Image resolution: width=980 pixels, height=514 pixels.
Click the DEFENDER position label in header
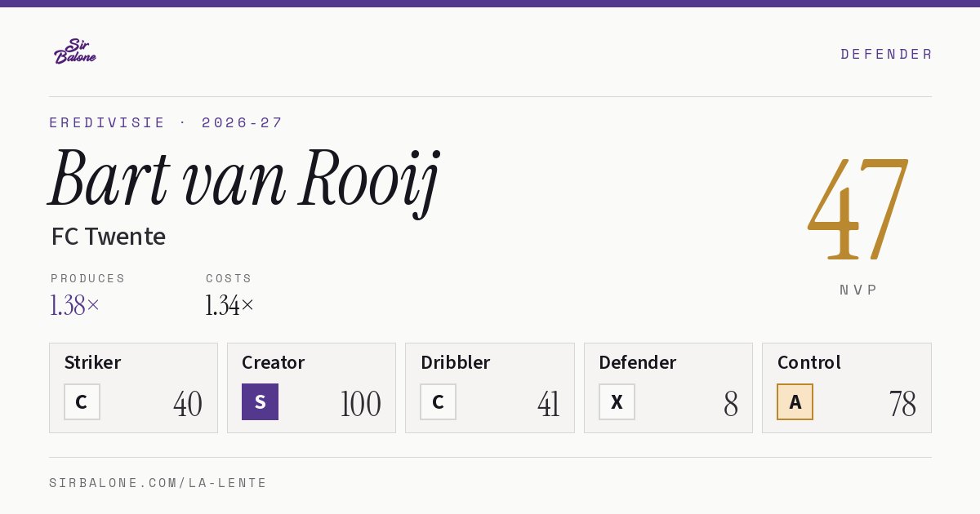click(x=886, y=54)
